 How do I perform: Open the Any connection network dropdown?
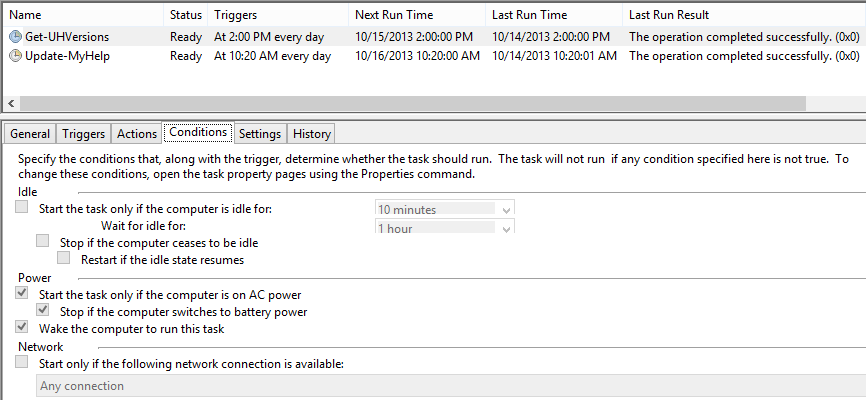click(451, 386)
